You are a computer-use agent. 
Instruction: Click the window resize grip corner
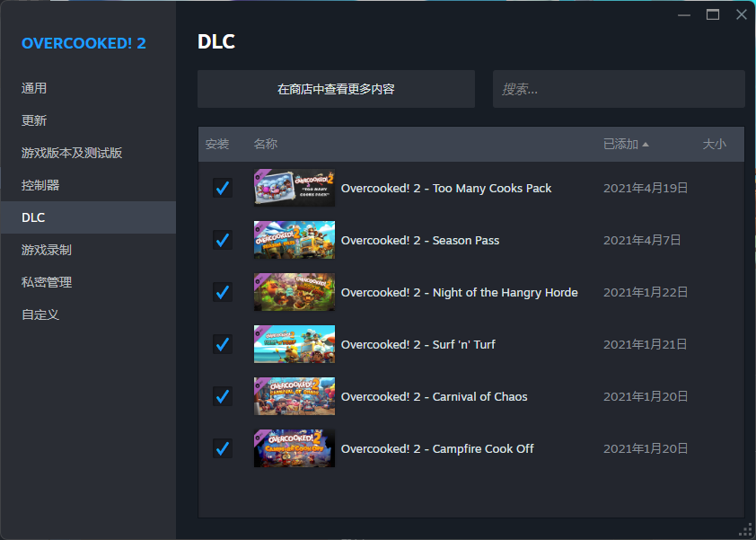tap(745, 530)
